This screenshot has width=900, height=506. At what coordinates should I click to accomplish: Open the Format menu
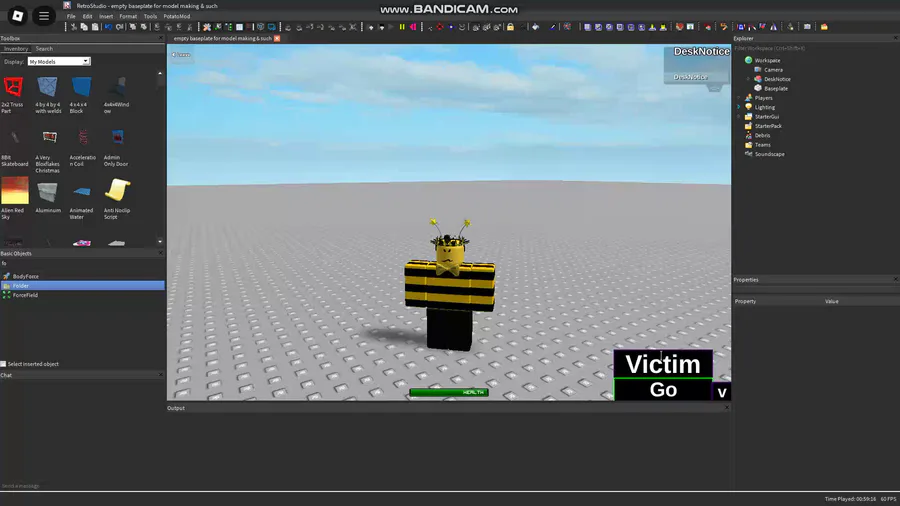pos(128,17)
